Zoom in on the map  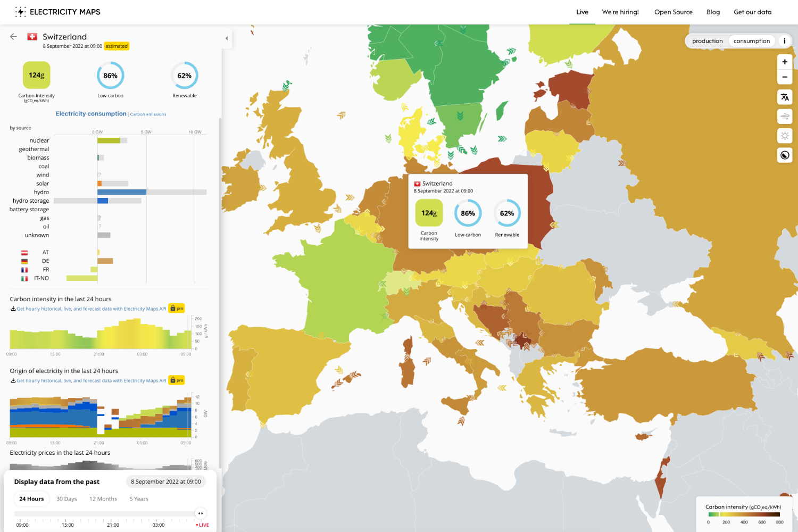pyautogui.click(x=785, y=61)
